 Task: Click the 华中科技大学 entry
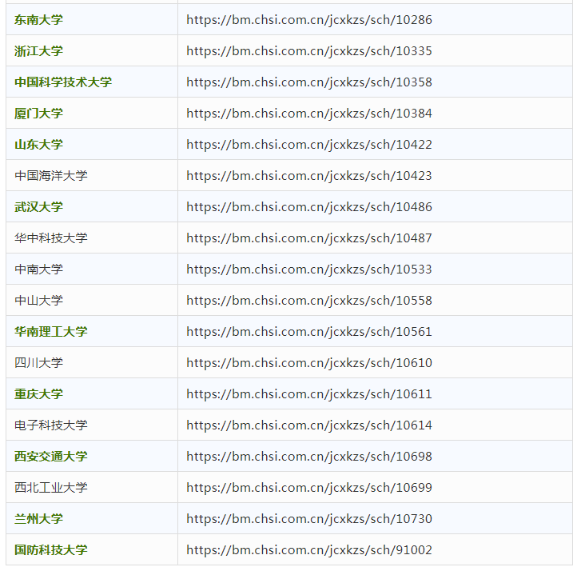point(51,238)
